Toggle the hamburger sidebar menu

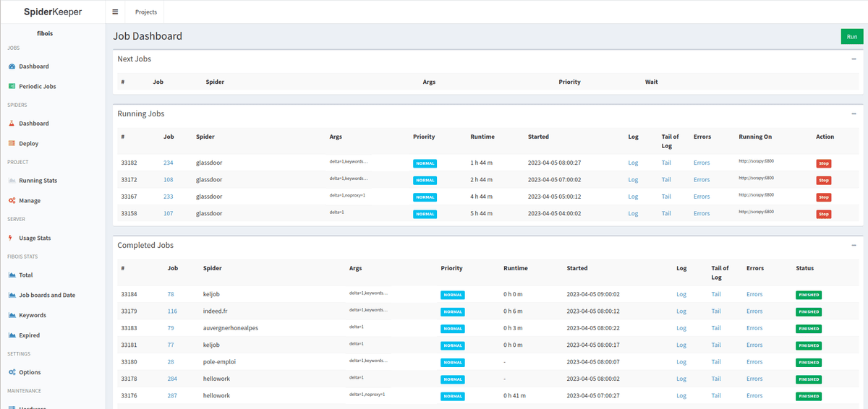(x=115, y=12)
